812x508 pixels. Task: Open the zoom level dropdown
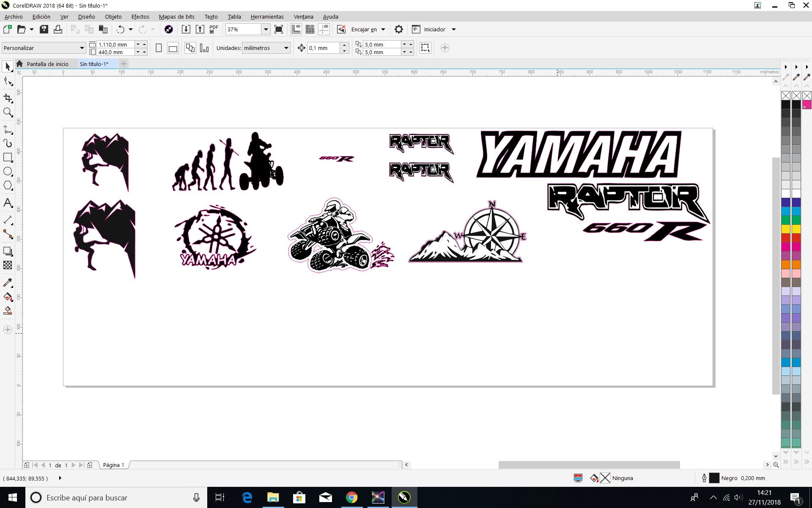[266, 29]
